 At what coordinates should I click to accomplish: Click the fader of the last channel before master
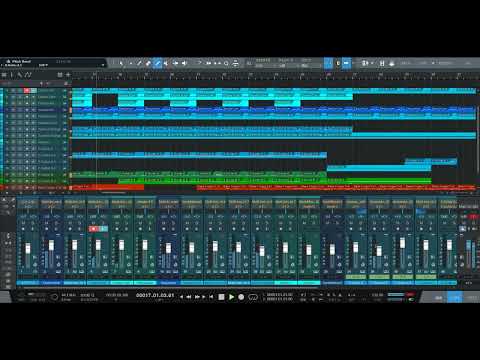[449, 245]
